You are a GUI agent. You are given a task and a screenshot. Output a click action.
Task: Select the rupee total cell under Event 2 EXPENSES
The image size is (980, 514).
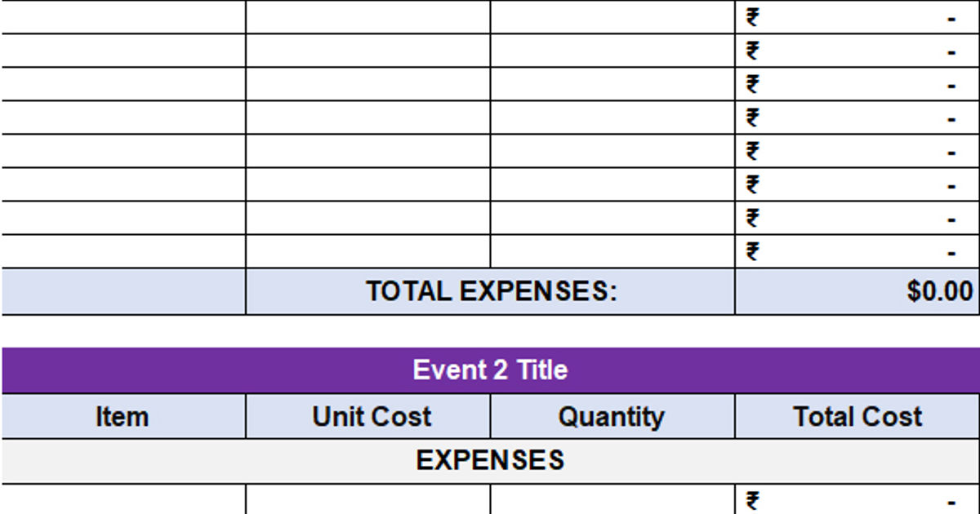pos(857,499)
